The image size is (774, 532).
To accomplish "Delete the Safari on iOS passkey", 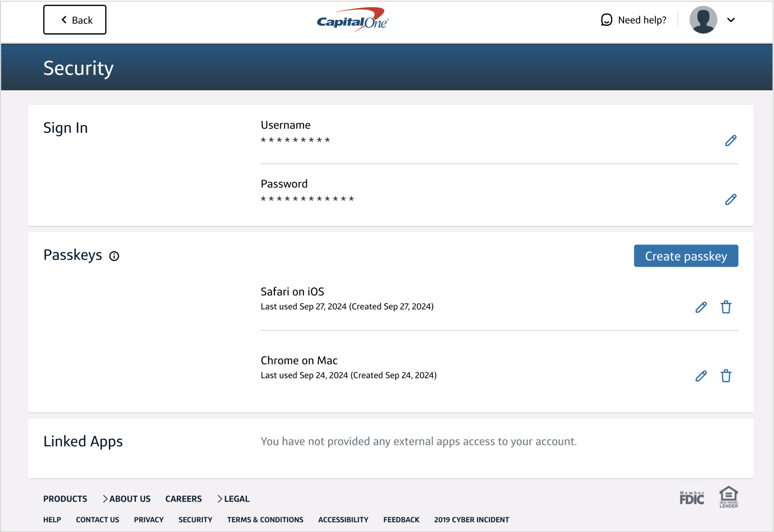I will [726, 307].
